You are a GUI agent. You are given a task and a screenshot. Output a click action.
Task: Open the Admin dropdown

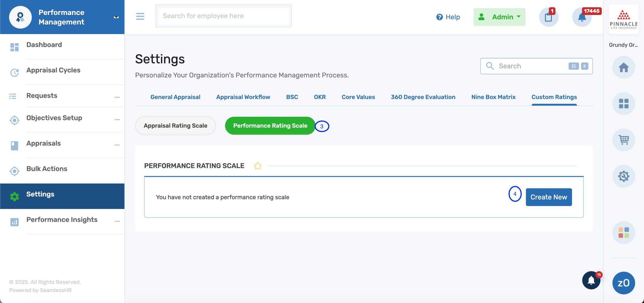(x=499, y=17)
